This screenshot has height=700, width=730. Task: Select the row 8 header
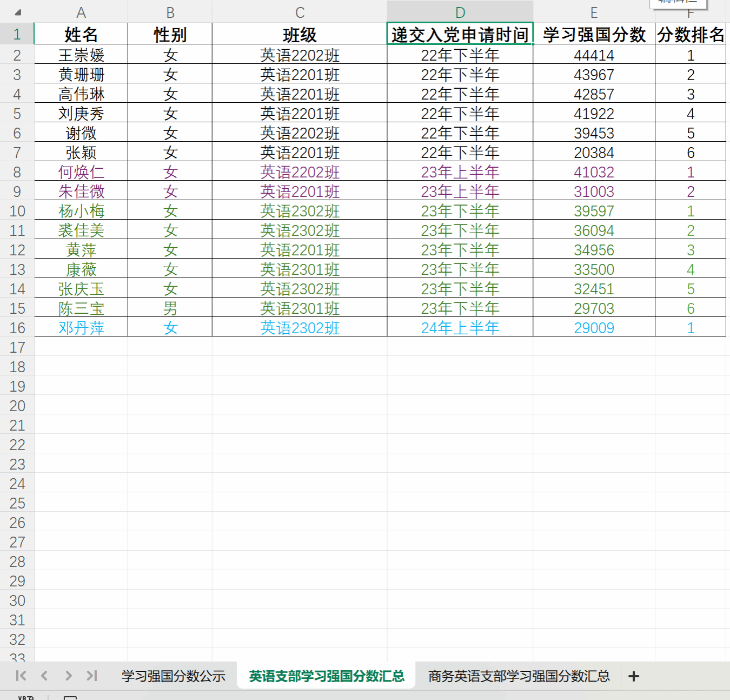pos(17,172)
